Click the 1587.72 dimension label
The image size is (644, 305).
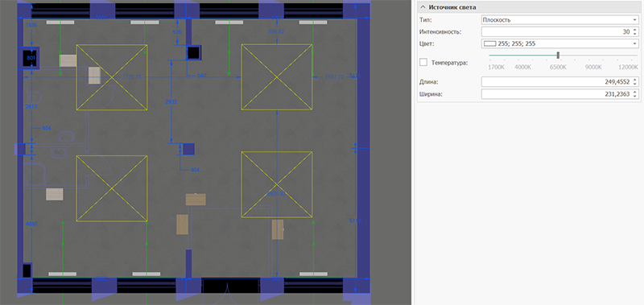[334, 76]
